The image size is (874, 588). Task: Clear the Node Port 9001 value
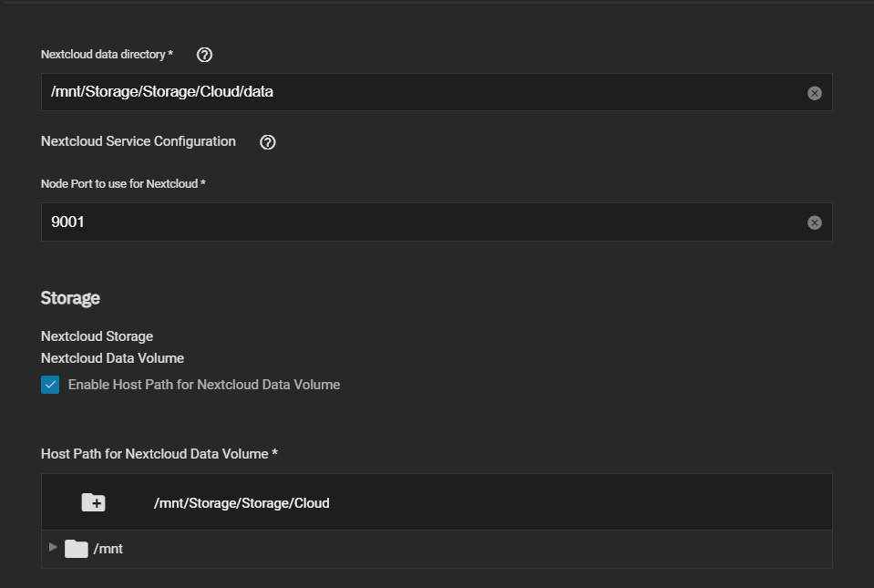815,223
